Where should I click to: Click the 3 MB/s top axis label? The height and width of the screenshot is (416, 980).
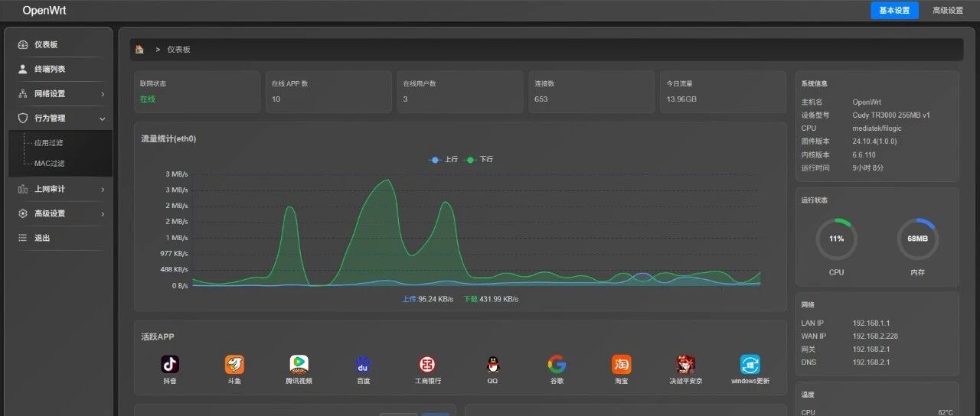pos(176,174)
